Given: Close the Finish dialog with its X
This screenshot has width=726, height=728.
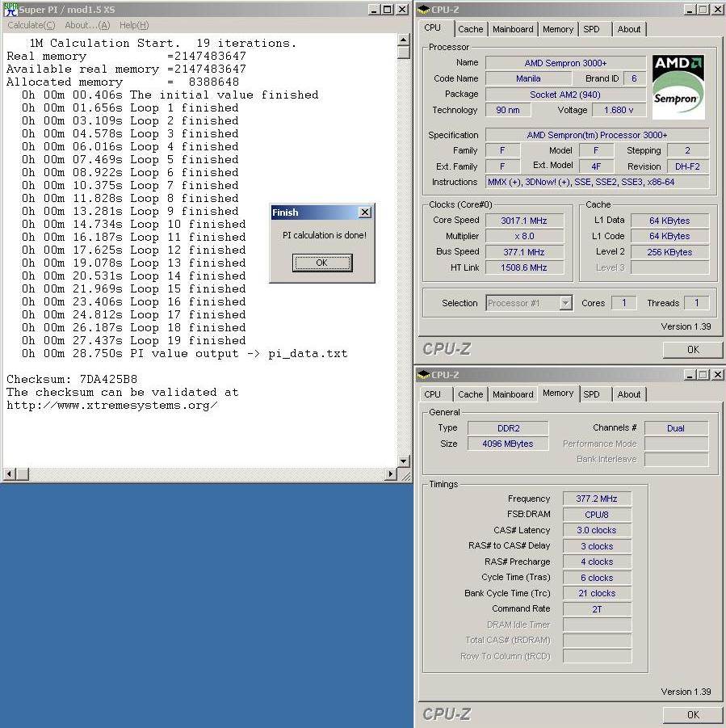Looking at the screenshot, I should 365,213.
